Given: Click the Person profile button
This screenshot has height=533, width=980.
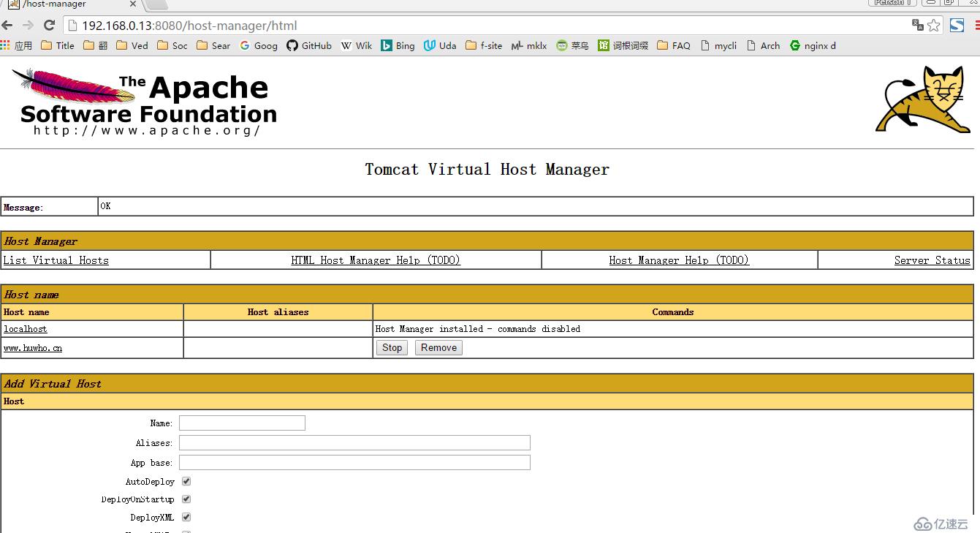Looking at the screenshot, I should 892,3.
